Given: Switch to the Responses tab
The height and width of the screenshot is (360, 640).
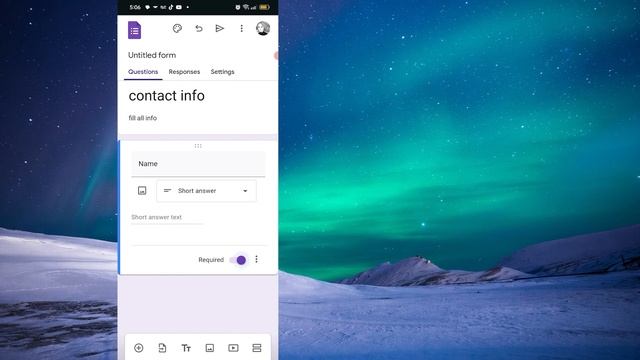Looking at the screenshot, I should click(x=184, y=71).
